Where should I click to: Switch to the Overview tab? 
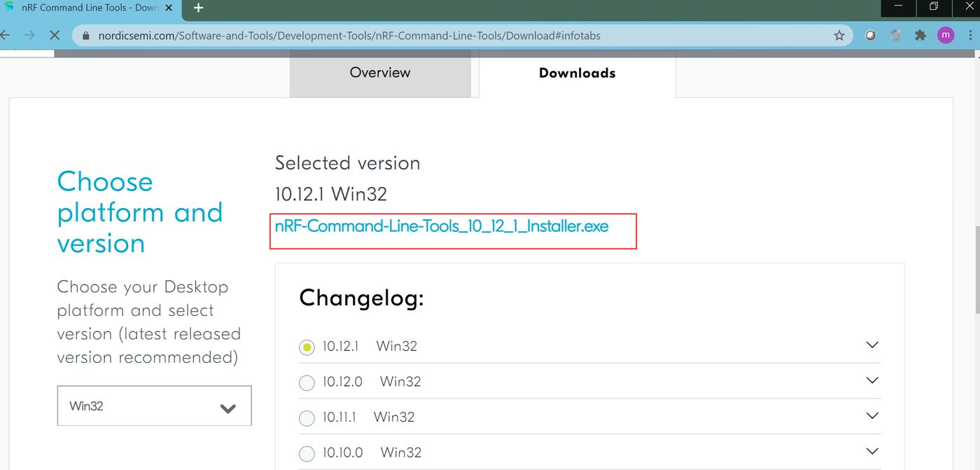[x=380, y=73]
